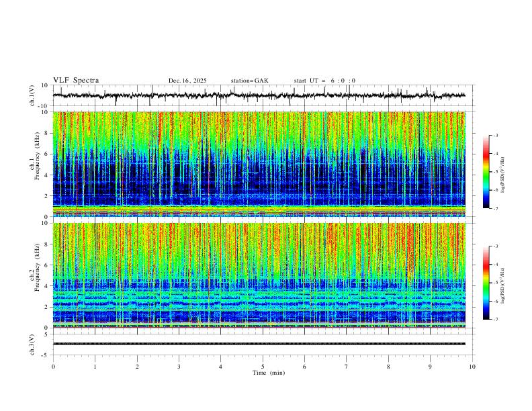Select the date text 'Dec.16, 2025'
This screenshot has width=532, height=411.
tap(187, 81)
